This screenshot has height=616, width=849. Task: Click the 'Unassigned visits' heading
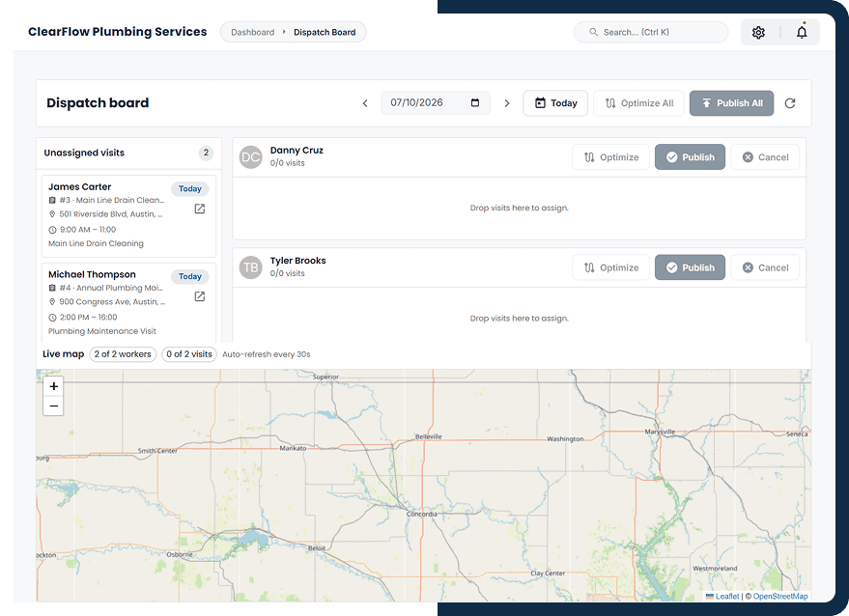84,153
